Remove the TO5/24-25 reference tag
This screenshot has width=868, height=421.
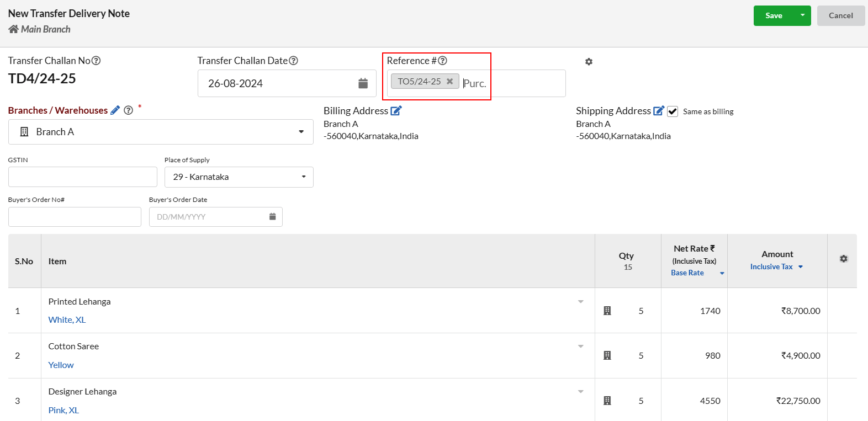click(449, 81)
